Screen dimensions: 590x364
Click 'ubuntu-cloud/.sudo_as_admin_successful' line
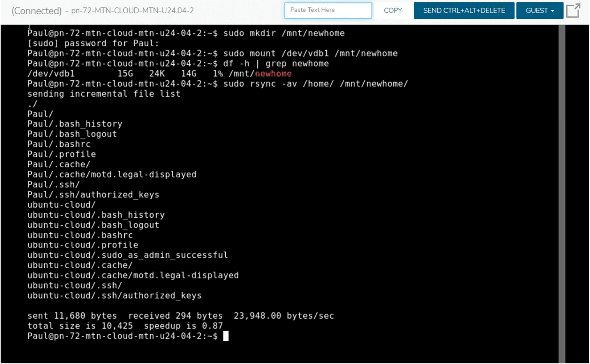tap(128, 255)
